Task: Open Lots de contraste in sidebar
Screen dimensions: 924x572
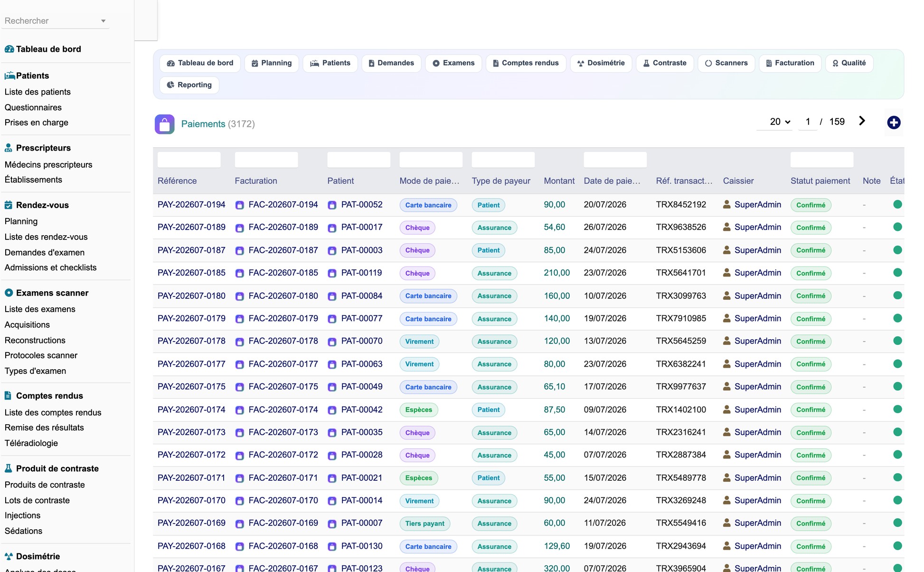Action: pyautogui.click(x=37, y=500)
